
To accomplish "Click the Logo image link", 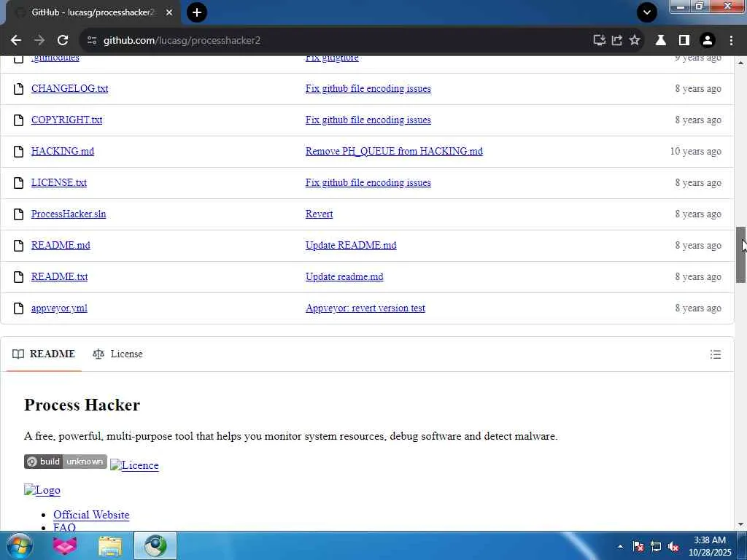I will [42, 490].
